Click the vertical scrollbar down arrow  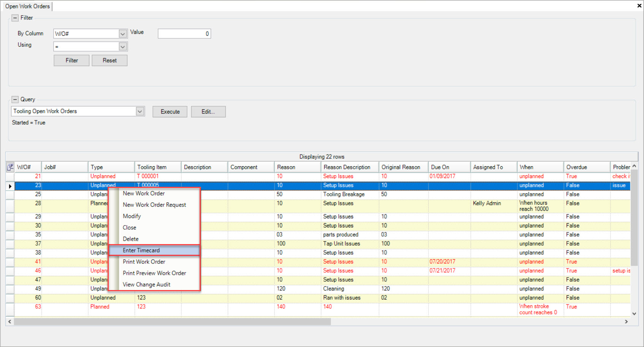tap(634, 314)
